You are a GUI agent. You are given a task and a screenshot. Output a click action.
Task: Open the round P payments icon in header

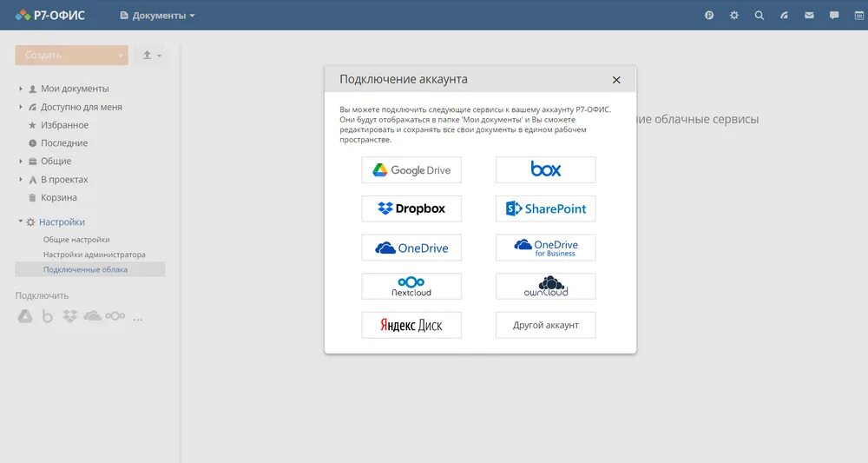(x=709, y=16)
